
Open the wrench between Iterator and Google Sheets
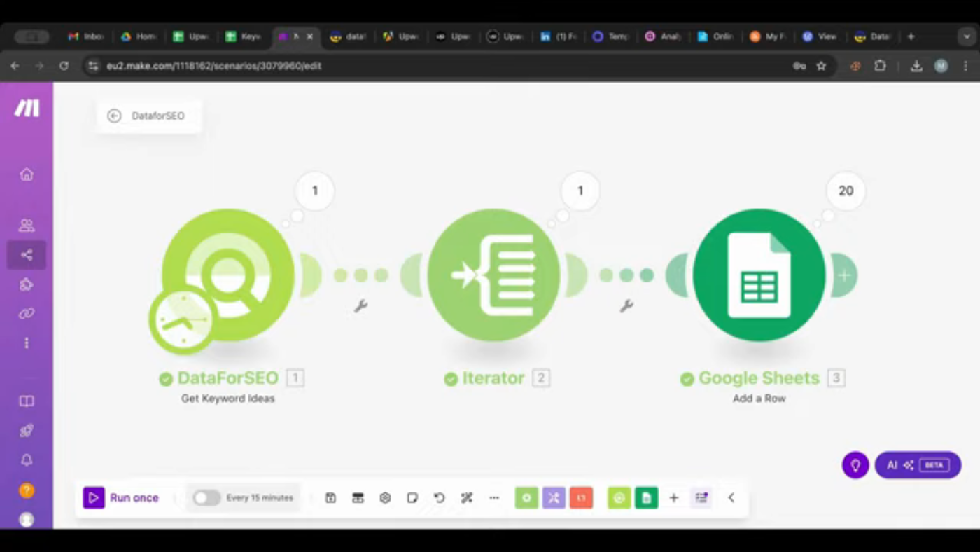click(x=627, y=305)
